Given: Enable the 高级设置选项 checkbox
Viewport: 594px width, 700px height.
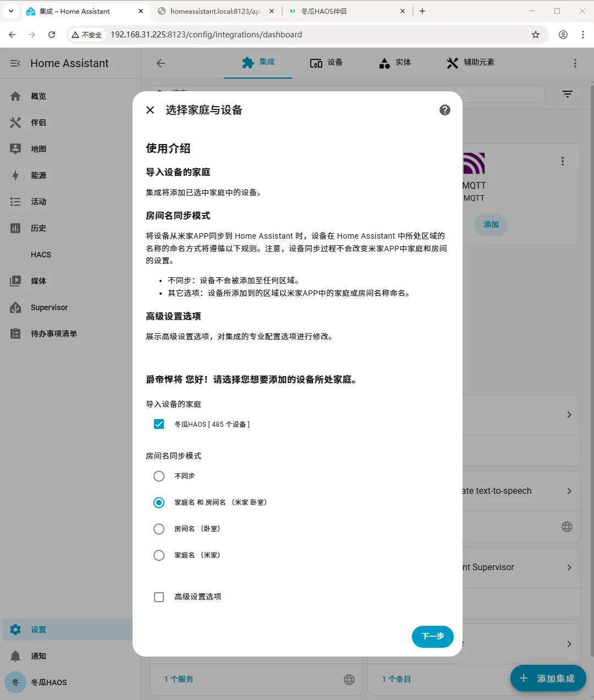Looking at the screenshot, I should click(x=159, y=597).
